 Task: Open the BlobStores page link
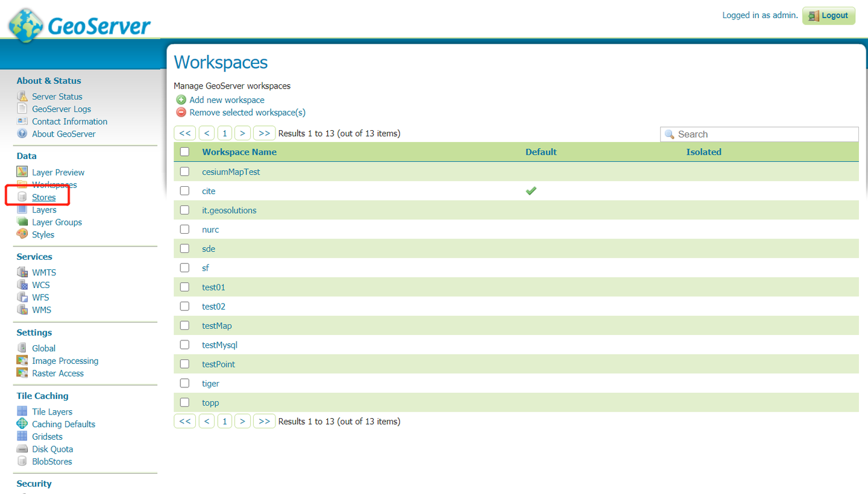(52, 461)
